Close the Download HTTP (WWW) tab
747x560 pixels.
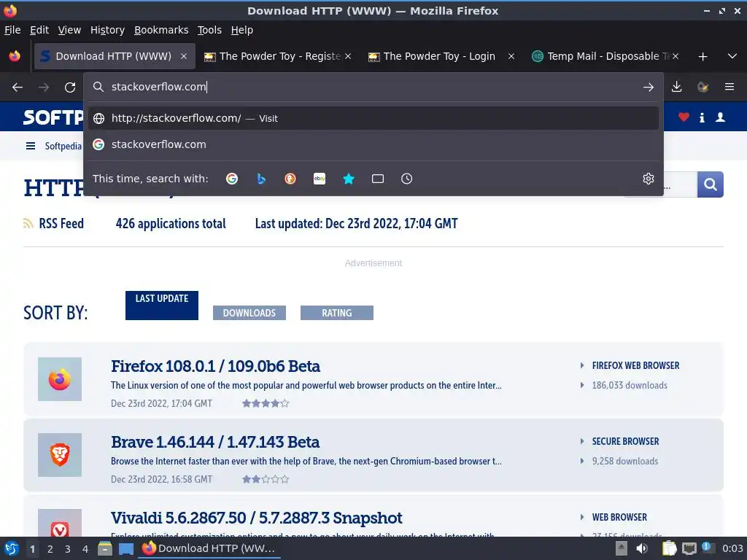[184, 56]
